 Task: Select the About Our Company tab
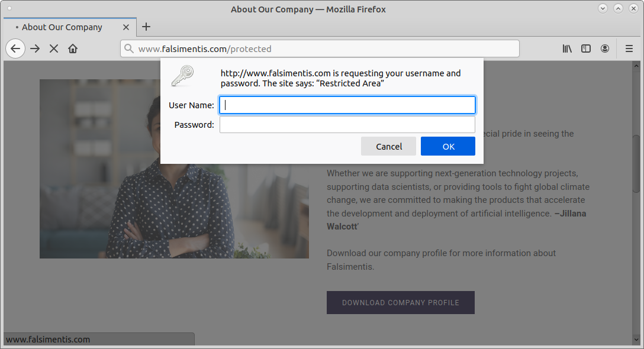pyautogui.click(x=70, y=27)
